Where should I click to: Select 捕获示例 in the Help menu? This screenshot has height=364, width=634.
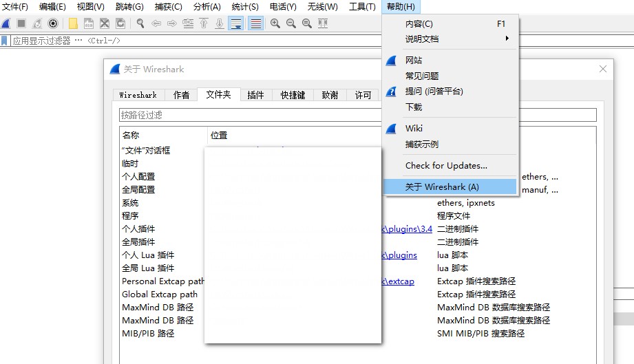[450, 144]
